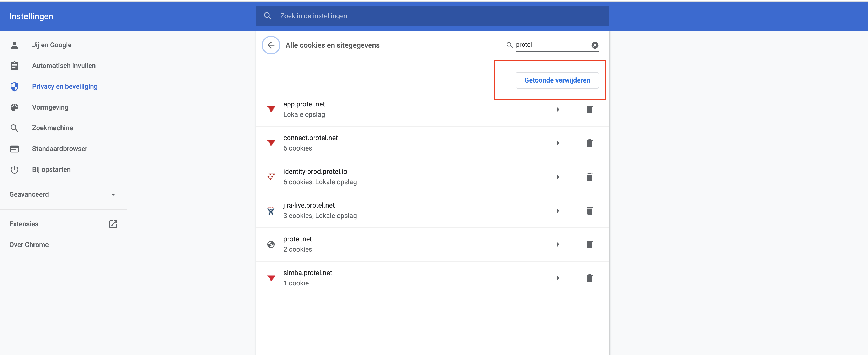
Task: Open Privacy en beveiliging settings
Action: tap(65, 87)
